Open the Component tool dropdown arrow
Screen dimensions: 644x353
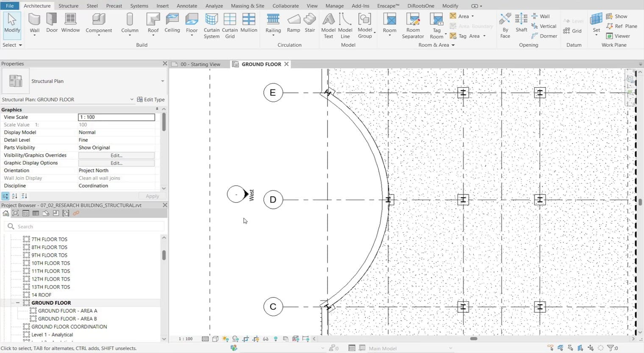pos(99,35)
